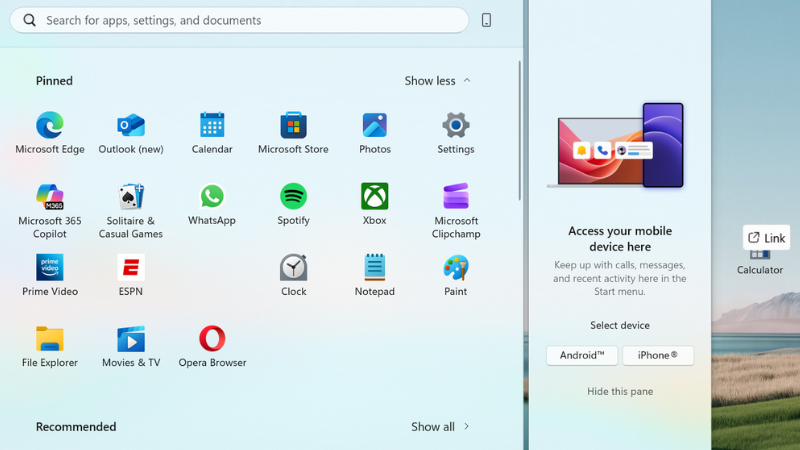Click the Start menu vertical scrollbar

click(x=519, y=131)
